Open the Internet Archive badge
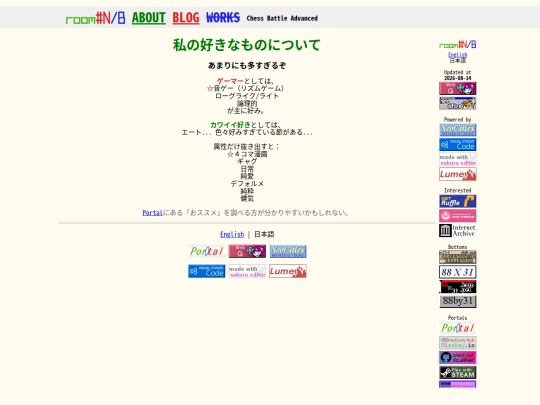Screen dimensions: 540x405 coord(457,231)
